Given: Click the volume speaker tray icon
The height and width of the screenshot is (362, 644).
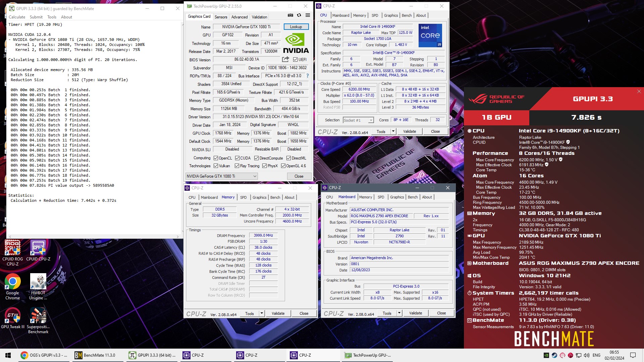Looking at the screenshot, I should pos(587,355).
